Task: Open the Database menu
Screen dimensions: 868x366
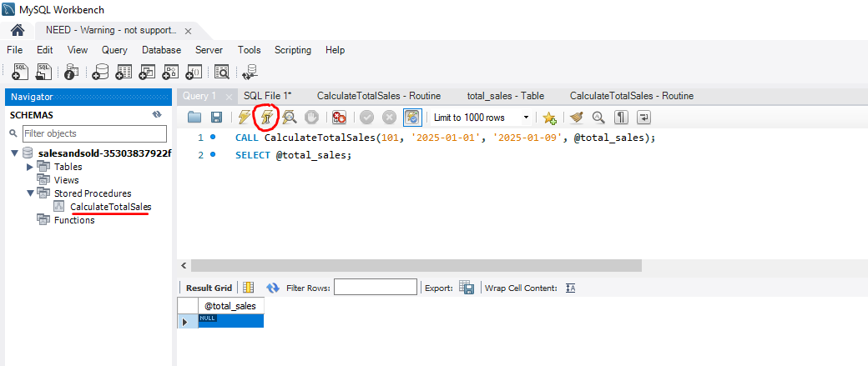Action: (162, 50)
